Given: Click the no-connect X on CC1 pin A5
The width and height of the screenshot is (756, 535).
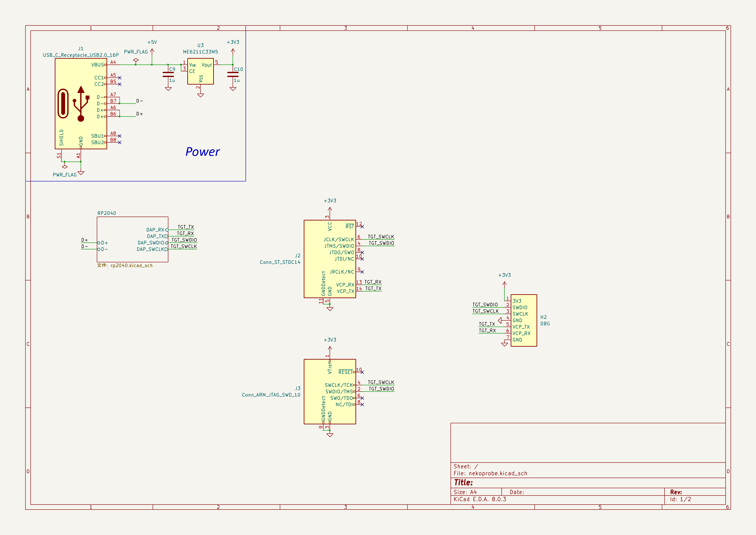Looking at the screenshot, I should point(119,78).
